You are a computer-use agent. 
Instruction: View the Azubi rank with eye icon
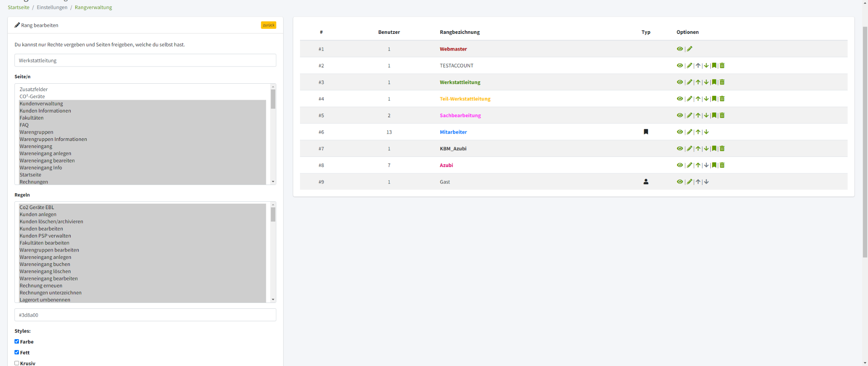pos(680,165)
